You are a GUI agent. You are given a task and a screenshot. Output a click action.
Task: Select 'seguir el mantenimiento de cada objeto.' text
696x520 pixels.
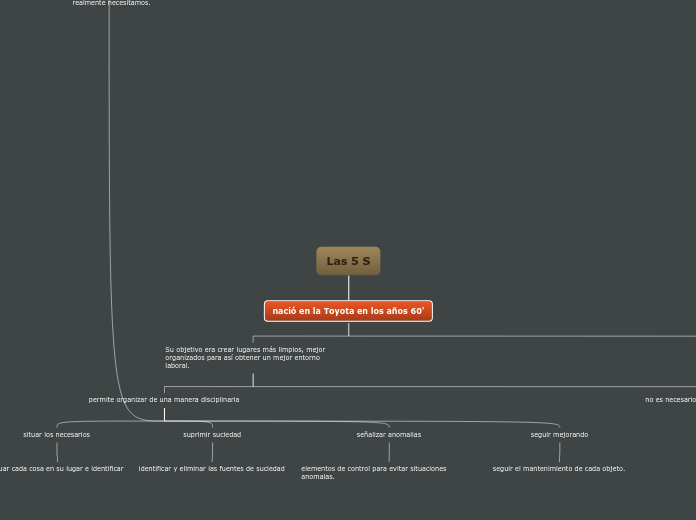click(559, 468)
